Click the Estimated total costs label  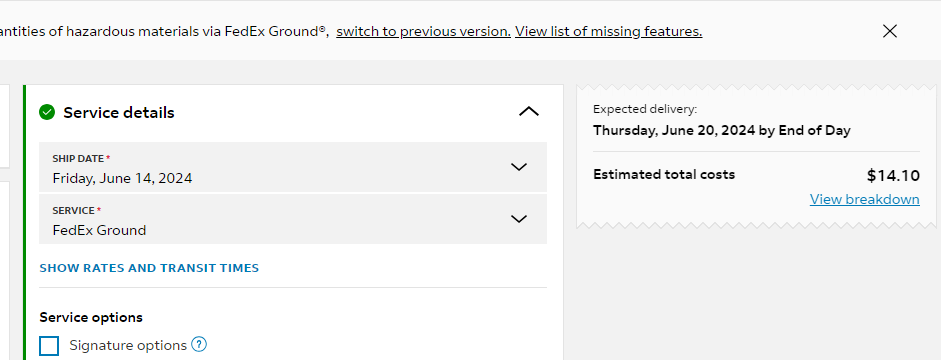664,175
